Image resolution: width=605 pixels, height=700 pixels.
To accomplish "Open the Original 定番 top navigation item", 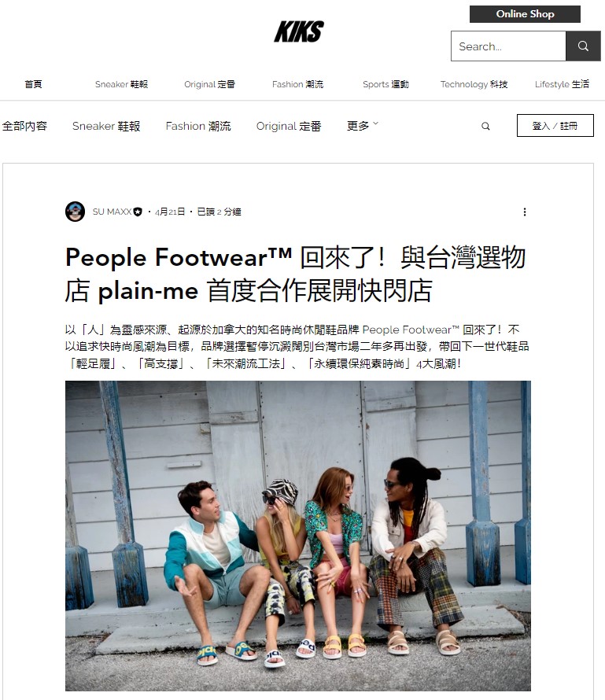I will coord(209,84).
